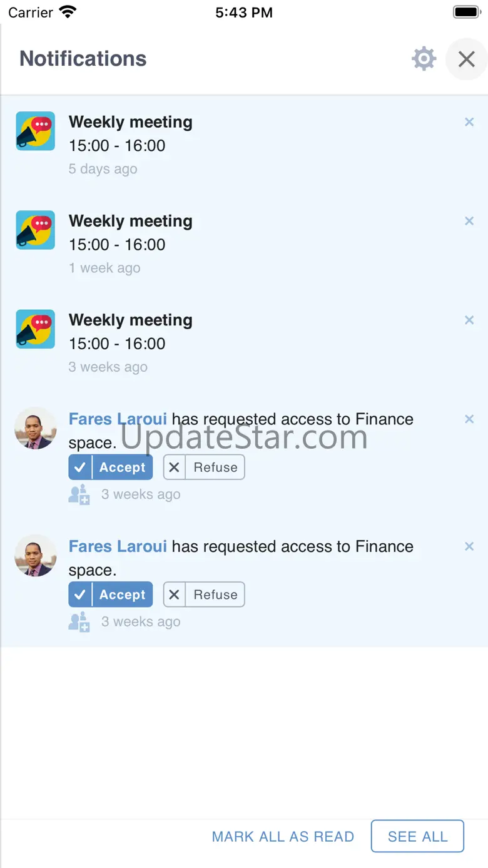This screenshot has height=868, width=488.
Task: Dismiss the second Fares Laroui access request
Action: (469, 546)
